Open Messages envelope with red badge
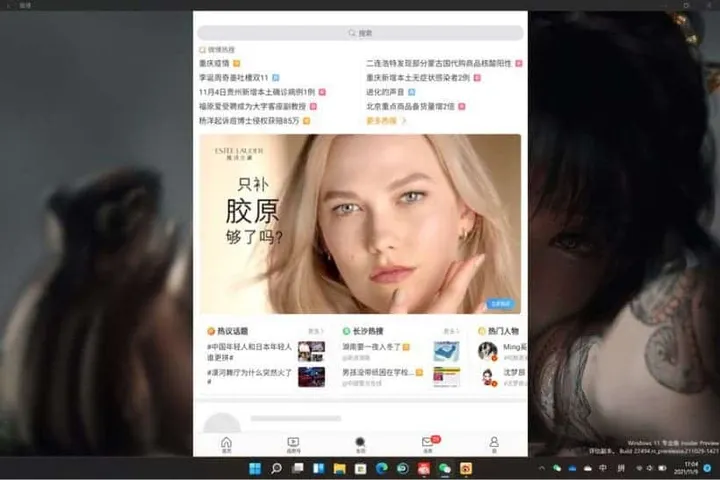This screenshot has width=720, height=480. pyautogui.click(x=428, y=443)
